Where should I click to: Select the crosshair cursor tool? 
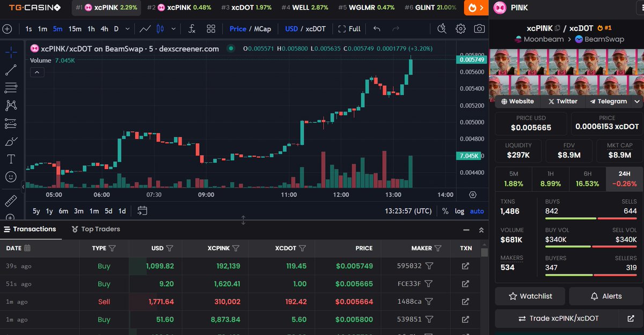pos(11,52)
